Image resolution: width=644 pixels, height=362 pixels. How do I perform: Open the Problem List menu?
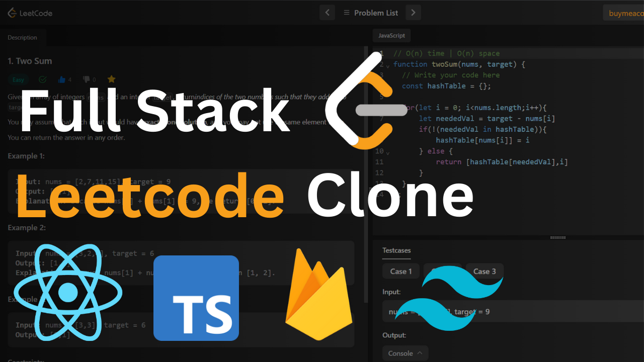click(x=371, y=13)
